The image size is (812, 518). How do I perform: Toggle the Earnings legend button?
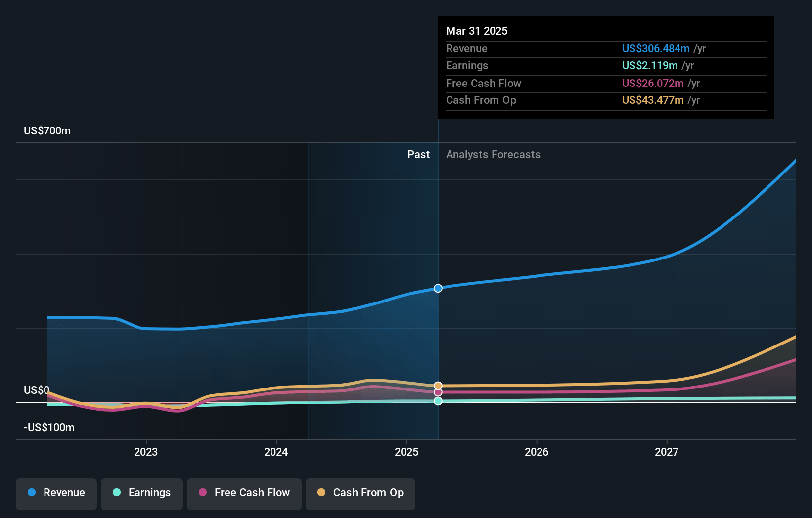142,494
